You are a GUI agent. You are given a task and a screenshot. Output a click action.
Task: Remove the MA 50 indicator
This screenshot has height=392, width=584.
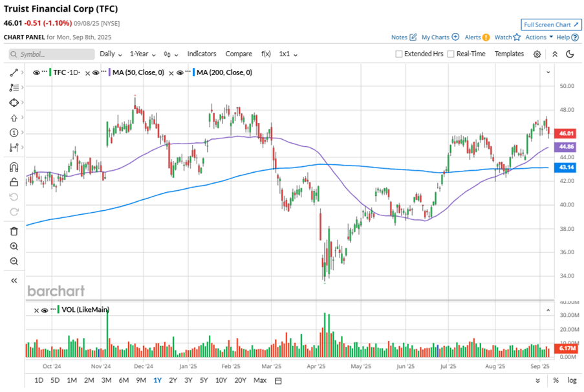pyautogui.click(x=87, y=73)
